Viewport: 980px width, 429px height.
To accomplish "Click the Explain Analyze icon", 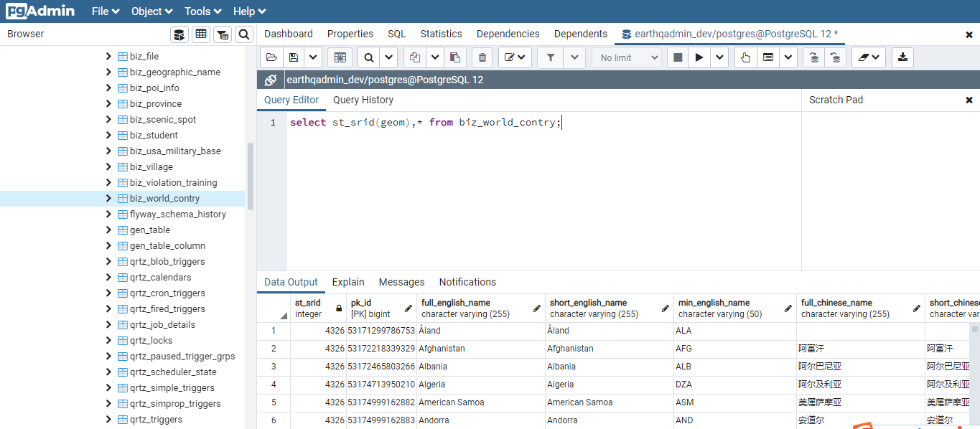I will pos(768,57).
